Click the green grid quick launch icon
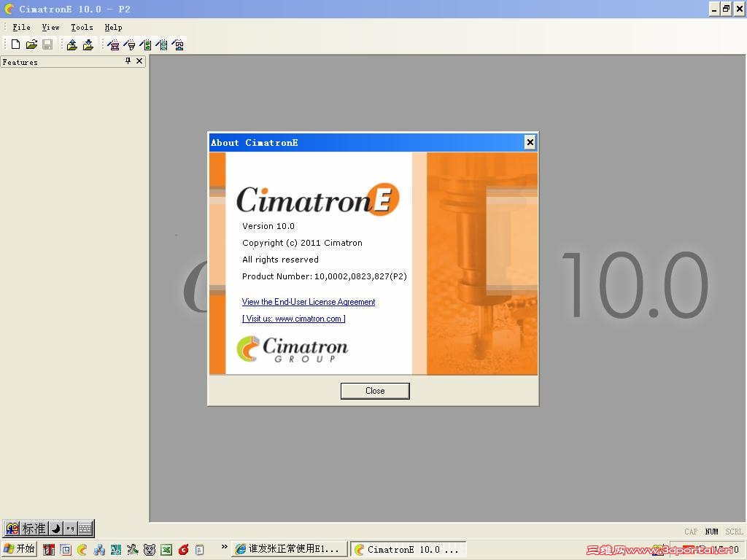 [116, 550]
